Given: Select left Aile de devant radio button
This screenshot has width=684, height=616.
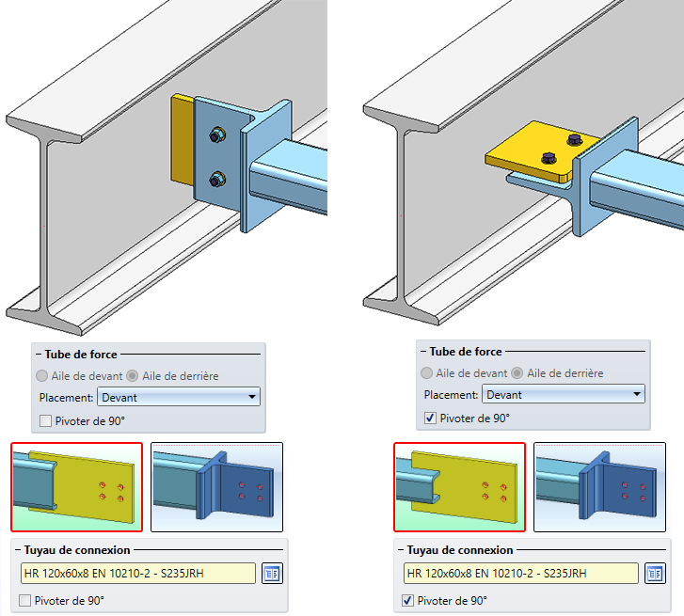Looking at the screenshot, I should [42, 376].
